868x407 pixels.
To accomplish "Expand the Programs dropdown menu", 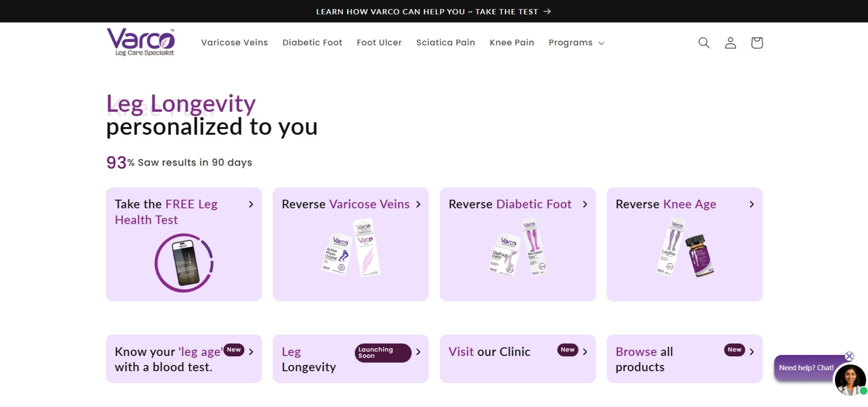I will coord(576,43).
